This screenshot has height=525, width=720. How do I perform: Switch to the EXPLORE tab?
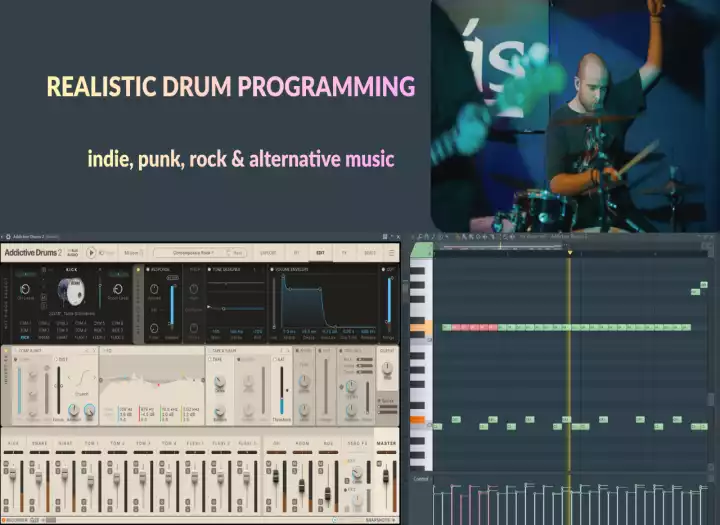coord(268,253)
